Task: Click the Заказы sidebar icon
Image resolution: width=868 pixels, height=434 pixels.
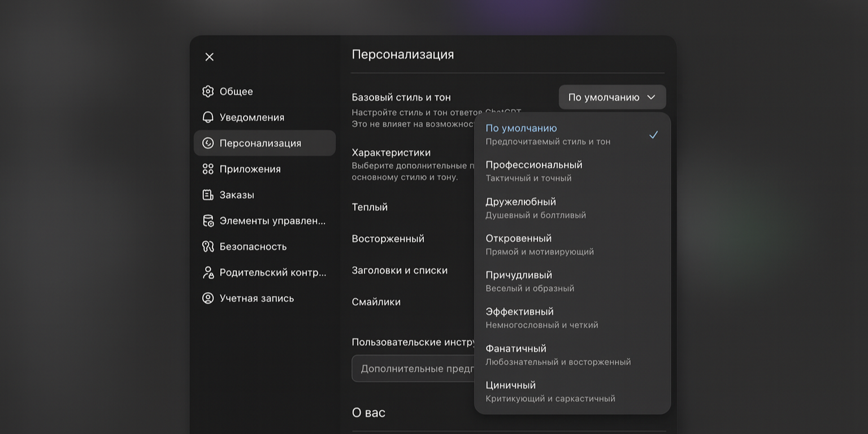Action: coord(208,194)
